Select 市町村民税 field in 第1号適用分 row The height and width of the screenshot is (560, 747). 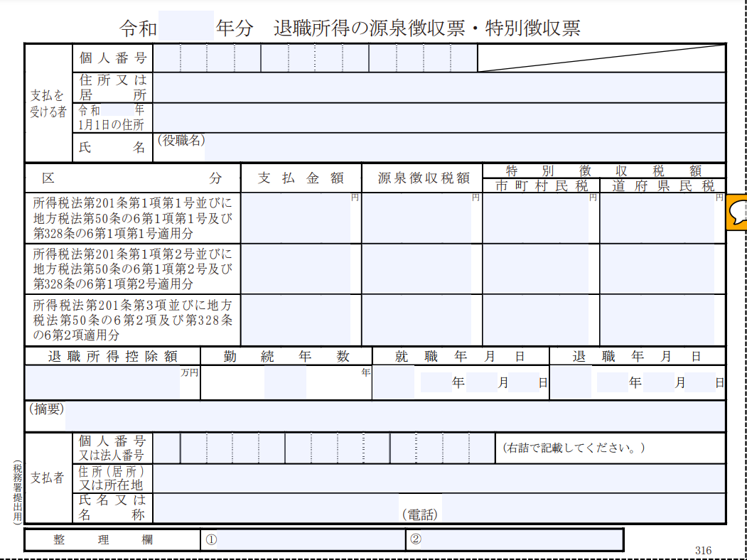[536, 217]
